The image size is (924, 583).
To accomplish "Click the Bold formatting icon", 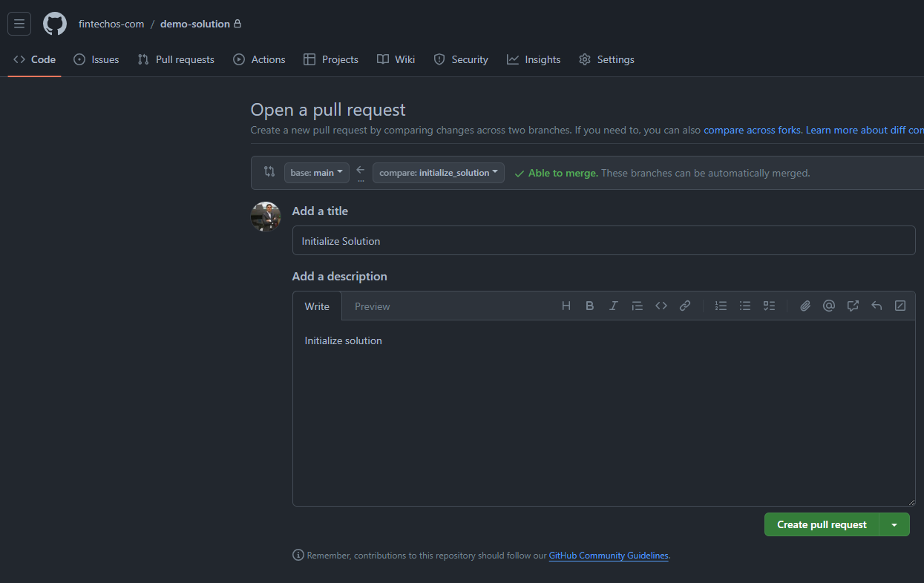I will (x=589, y=306).
